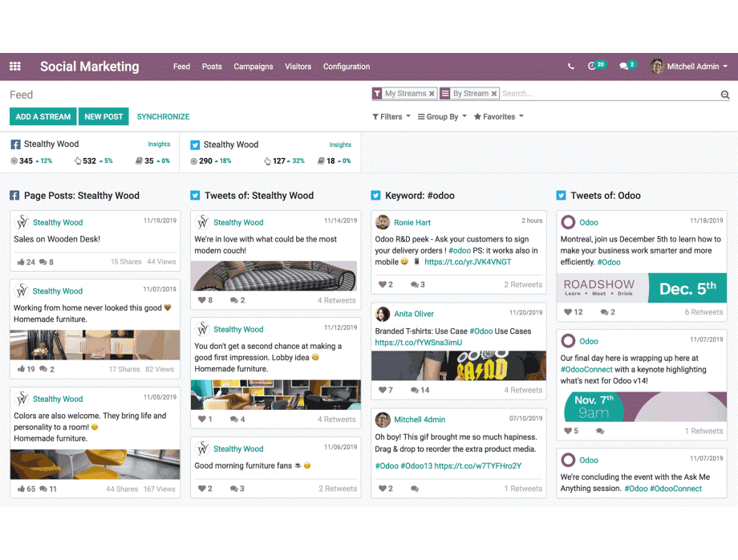Click Anita Oliver's profile avatar
This screenshot has height=560, width=738.
(383, 314)
